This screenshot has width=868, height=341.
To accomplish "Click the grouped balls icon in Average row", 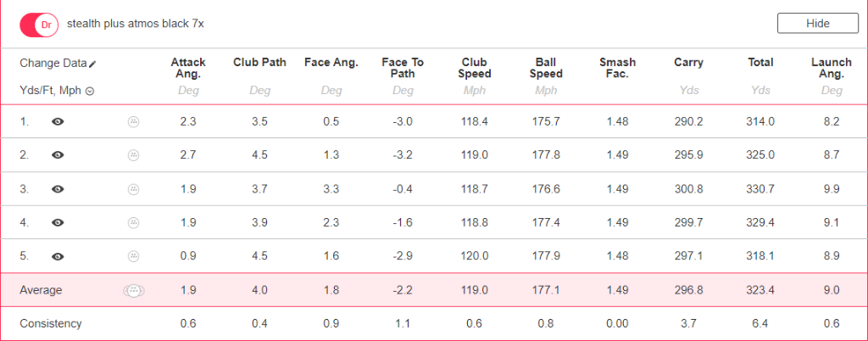I will coord(133,290).
